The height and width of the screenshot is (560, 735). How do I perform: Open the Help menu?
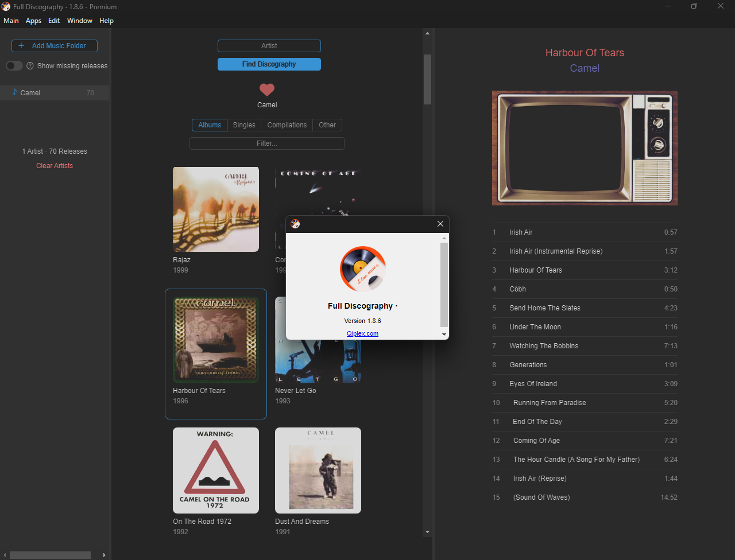click(106, 21)
